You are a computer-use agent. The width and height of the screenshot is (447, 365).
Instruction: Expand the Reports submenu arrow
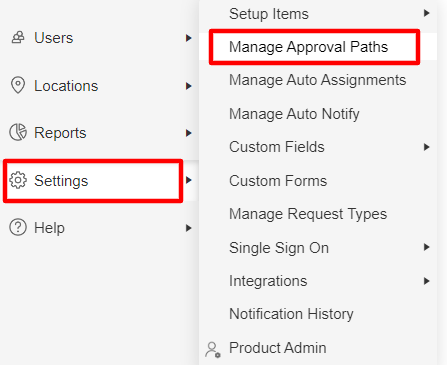189,133
